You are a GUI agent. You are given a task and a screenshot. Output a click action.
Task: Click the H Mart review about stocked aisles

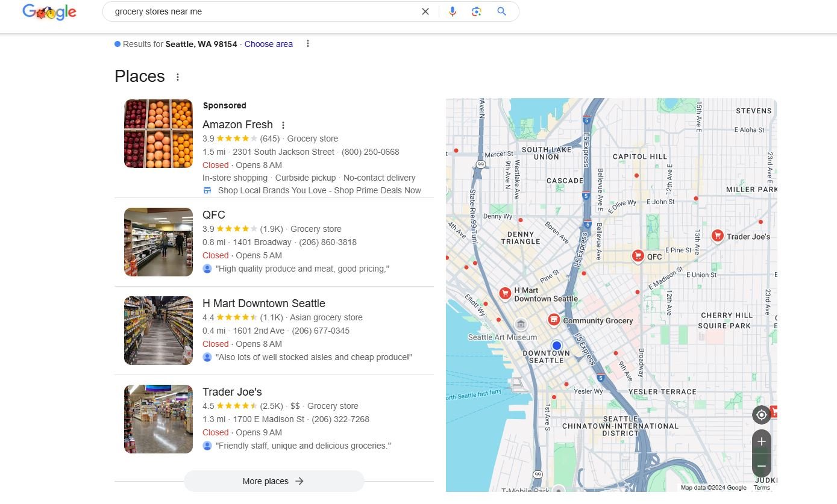tap(314, 357)
